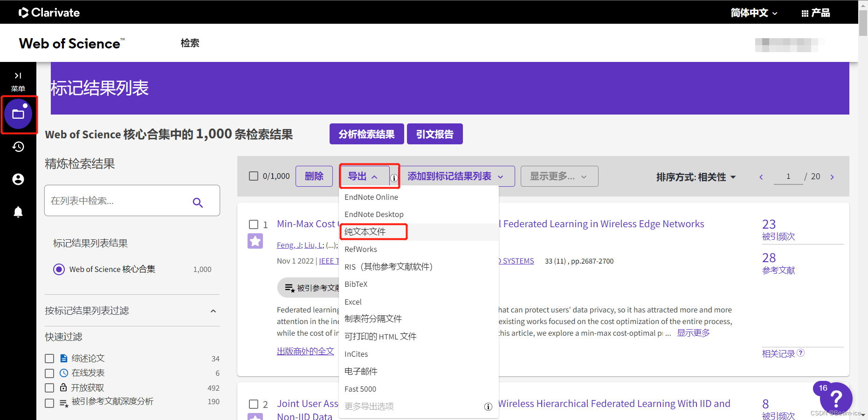Choose EndNote Online export option
This screenshot has width=868, height=420.
pos(419,197)
